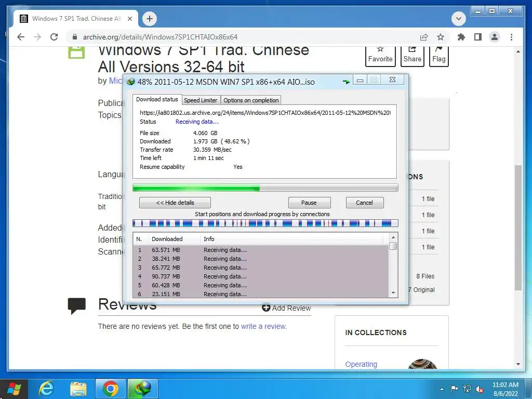532x399 pixels.
Task: Click the collection thumbnail image
Action: click(x=422, y=364)
